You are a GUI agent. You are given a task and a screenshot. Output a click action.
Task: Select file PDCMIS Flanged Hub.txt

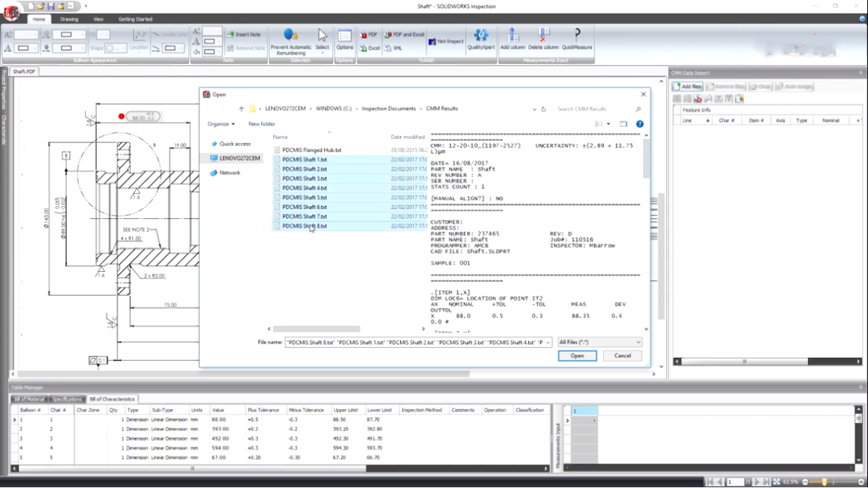click(x=311, y=150)
